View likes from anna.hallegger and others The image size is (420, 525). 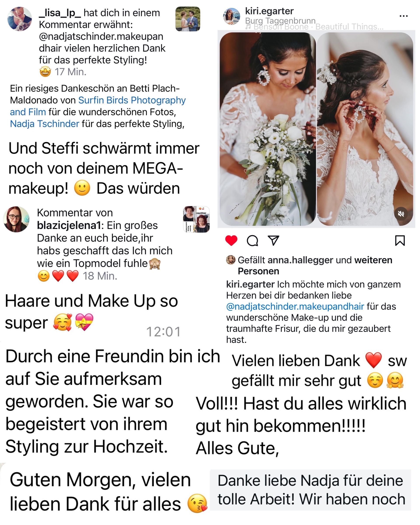(x=315, y=265)
